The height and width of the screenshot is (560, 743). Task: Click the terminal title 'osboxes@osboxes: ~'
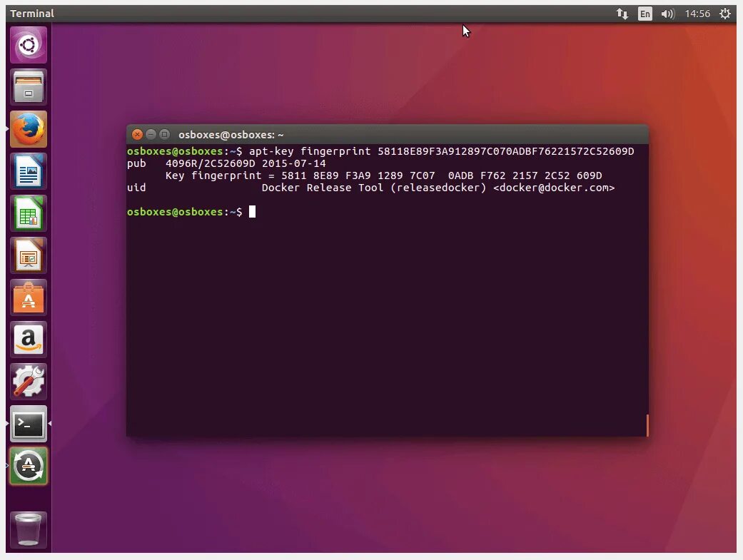click(x=231, y=135)
